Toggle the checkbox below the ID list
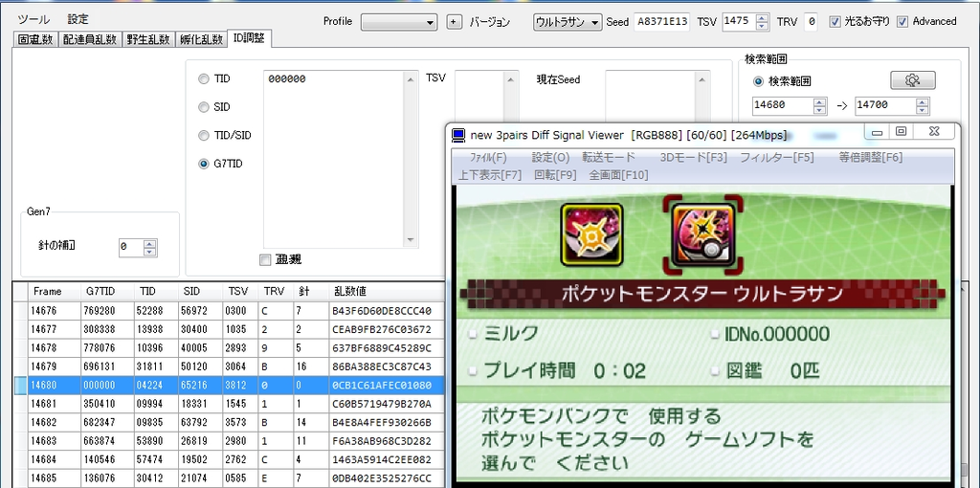The width and height of the screenshot is (980, 488). click(x=265, y=259)
